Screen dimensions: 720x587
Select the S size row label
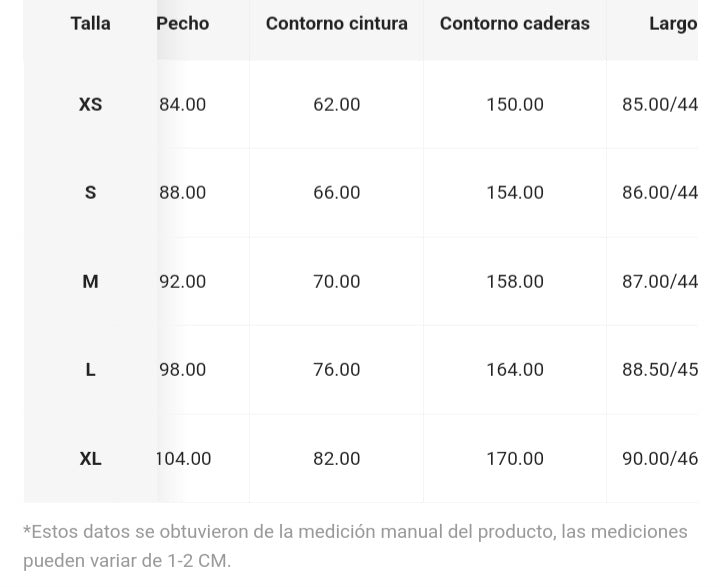tap(90, 192)
